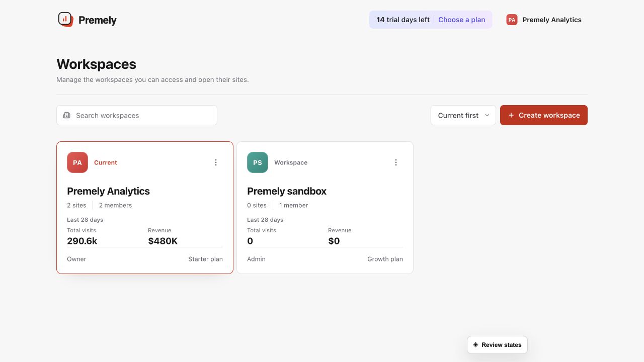The height and width of the screenshot is (362, 644).
Task: Click the $0 revenue value
Action: coord(334,241)
